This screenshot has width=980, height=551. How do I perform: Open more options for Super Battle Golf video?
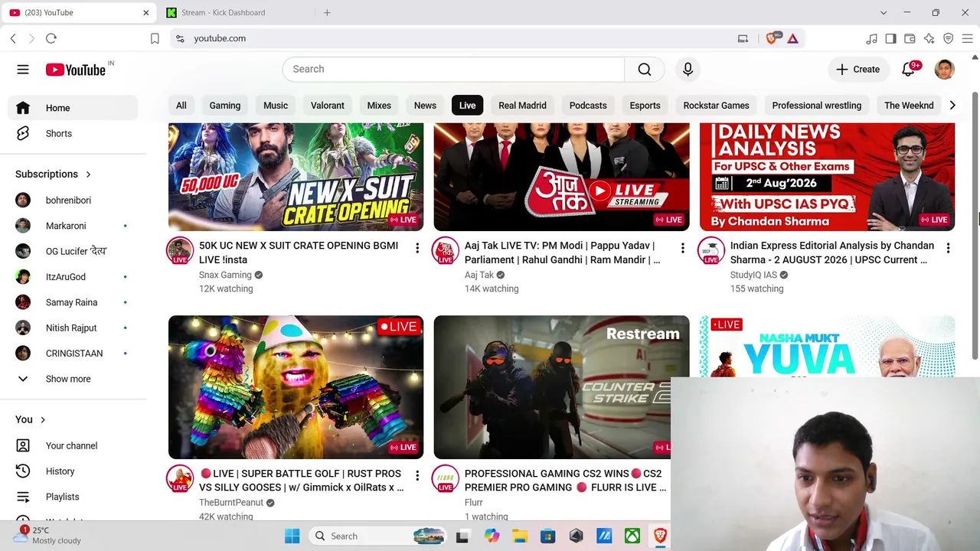[417, 476]
